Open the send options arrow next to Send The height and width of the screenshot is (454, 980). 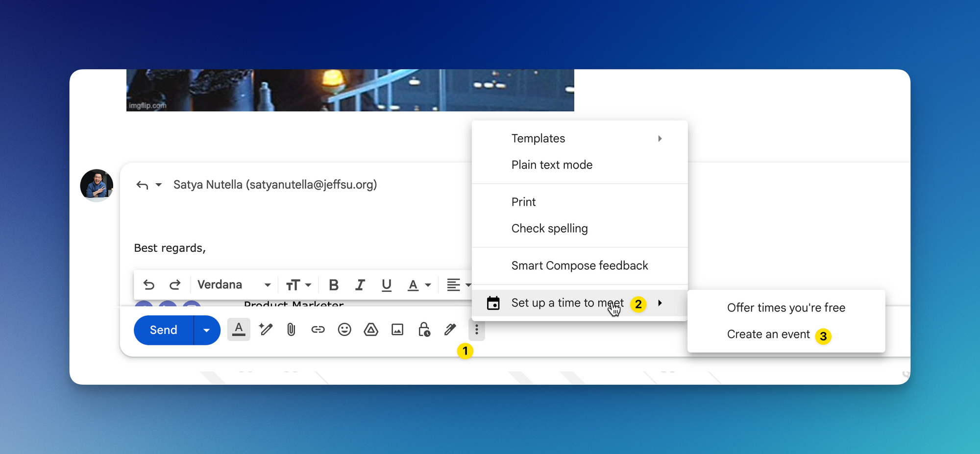[207, 331]
